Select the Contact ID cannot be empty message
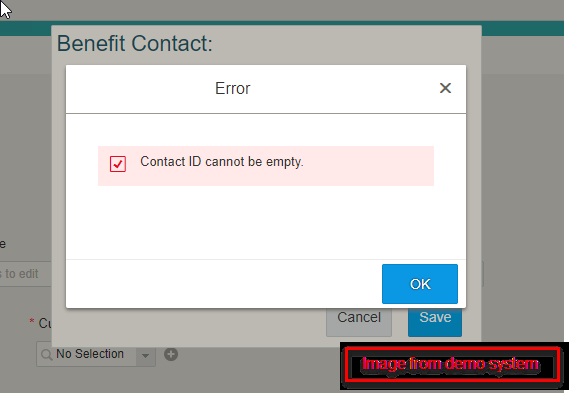 click(222, 162)
